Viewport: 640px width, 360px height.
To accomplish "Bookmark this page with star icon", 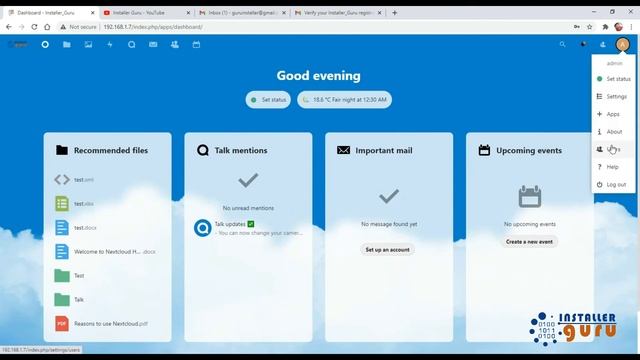I will (589, 27).
